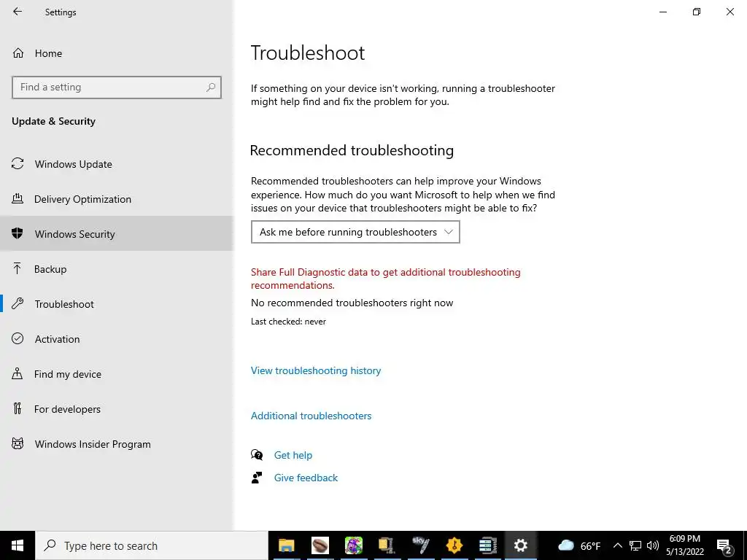Select For developers in sidebar
The height and width of the screenshot is (560, 747).
(67, 409)
